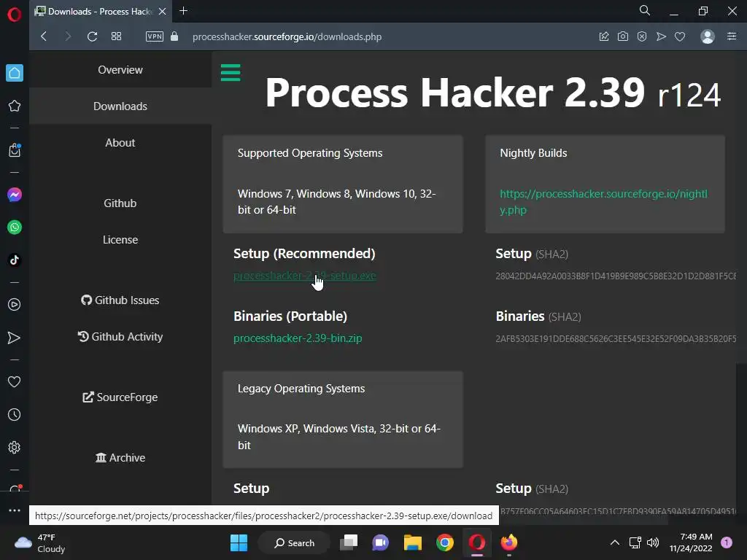
Task: Open the Github menu item
Action: [x=120, y=203]
